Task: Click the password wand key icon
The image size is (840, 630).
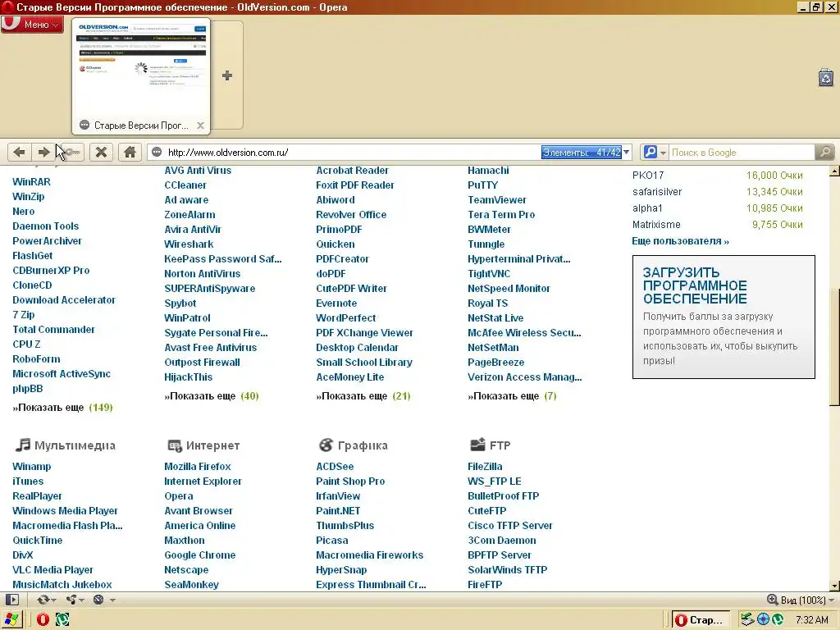Action: pyautogui.click(x=71, y=152)
